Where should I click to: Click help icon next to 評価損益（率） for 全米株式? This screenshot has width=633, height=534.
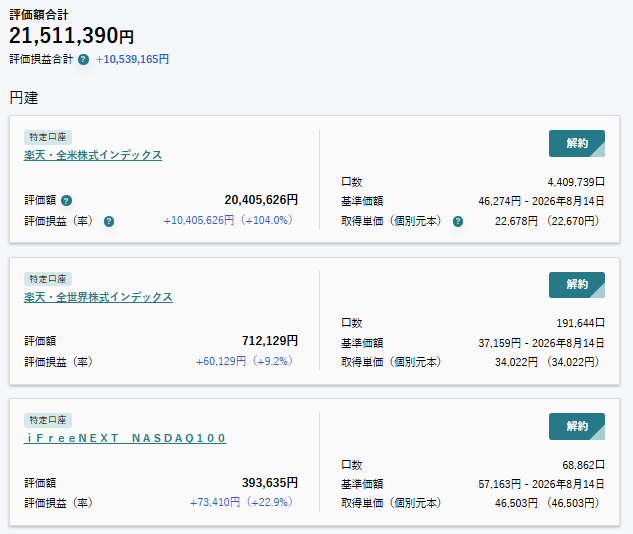109,221
